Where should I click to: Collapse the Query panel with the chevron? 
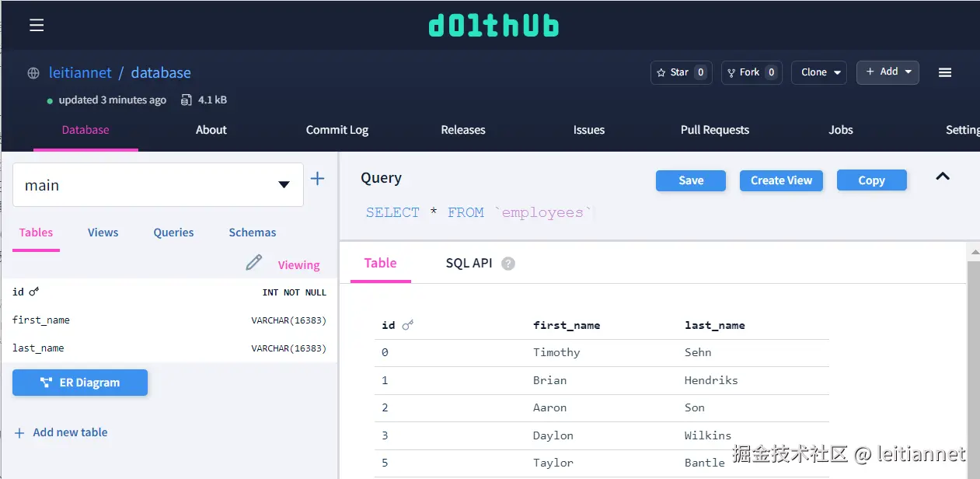pyautogui.click(x=943, y=177)
